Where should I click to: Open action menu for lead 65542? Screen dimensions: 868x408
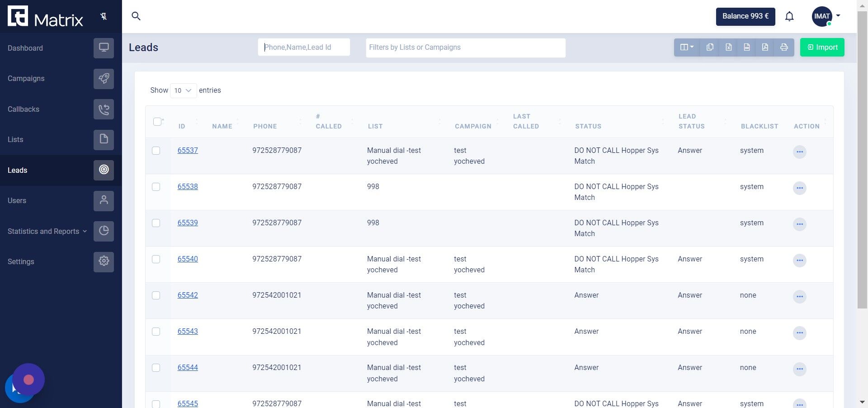tap(799, 297)
